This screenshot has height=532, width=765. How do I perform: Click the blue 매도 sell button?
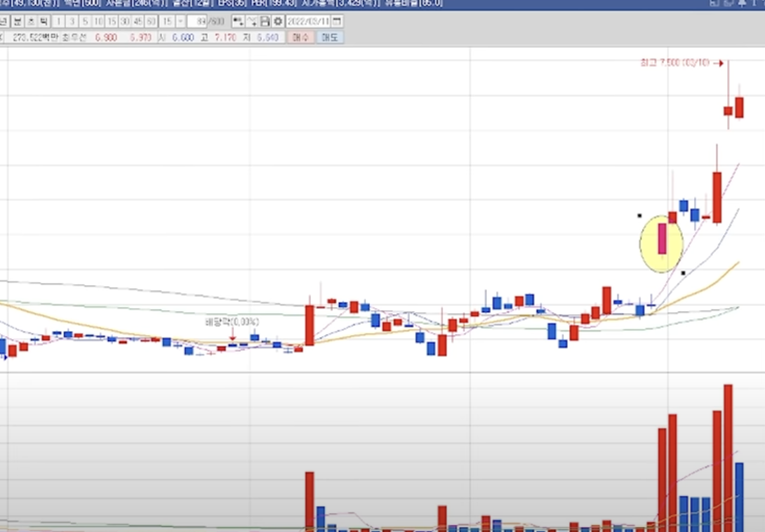point(330,37)
